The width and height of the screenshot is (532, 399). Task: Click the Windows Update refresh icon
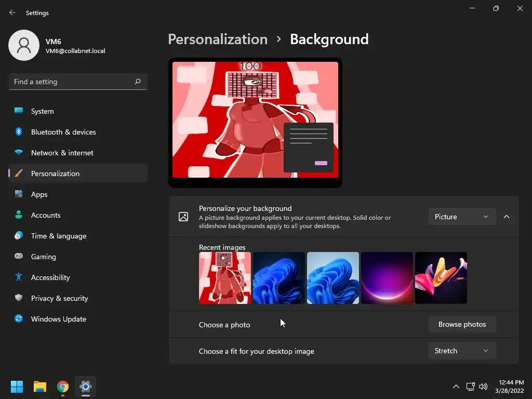tap(19, 318)
